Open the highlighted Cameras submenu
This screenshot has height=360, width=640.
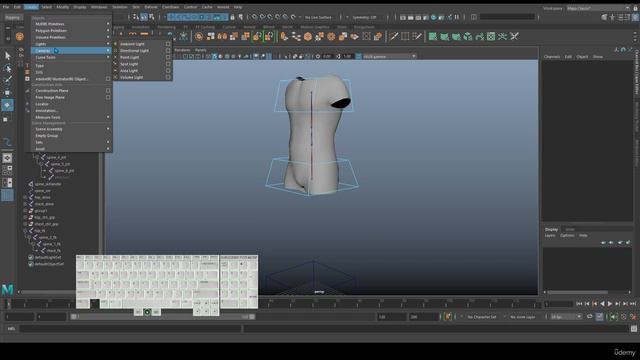click(x=71, y=51)
